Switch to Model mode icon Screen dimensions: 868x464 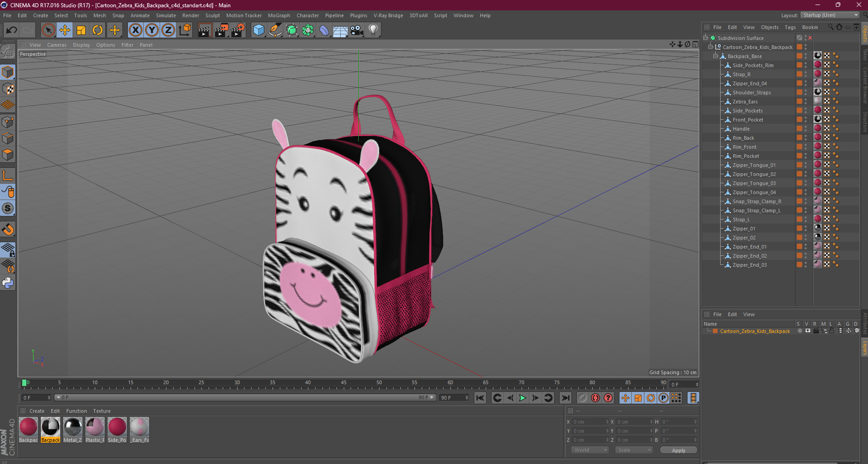pos(8,73)
